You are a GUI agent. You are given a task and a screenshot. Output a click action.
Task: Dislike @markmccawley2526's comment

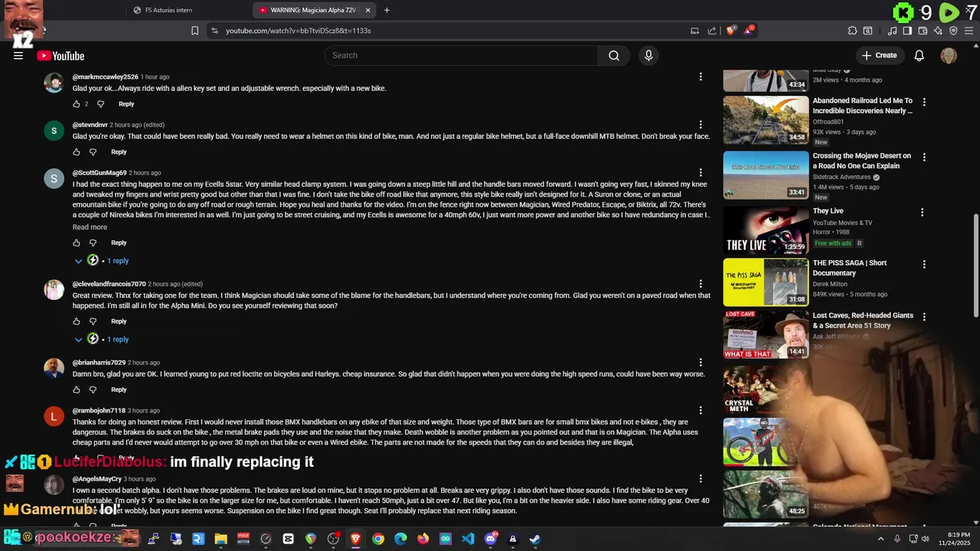tap(100, 104)
